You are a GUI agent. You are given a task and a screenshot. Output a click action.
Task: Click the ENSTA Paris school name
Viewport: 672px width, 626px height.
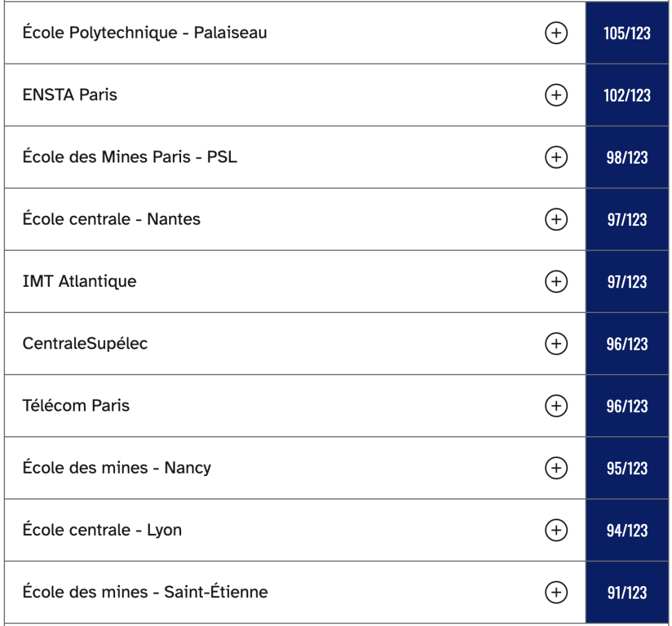click(70, 95)
